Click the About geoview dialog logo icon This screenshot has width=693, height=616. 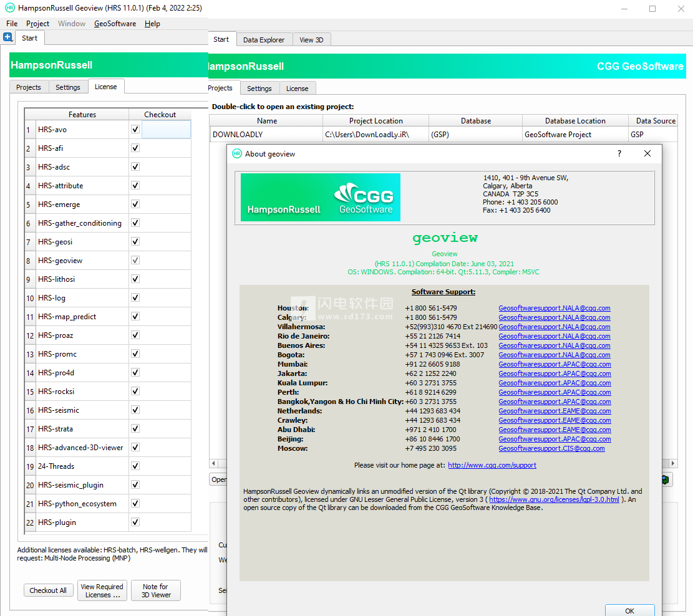pos(237,153)
